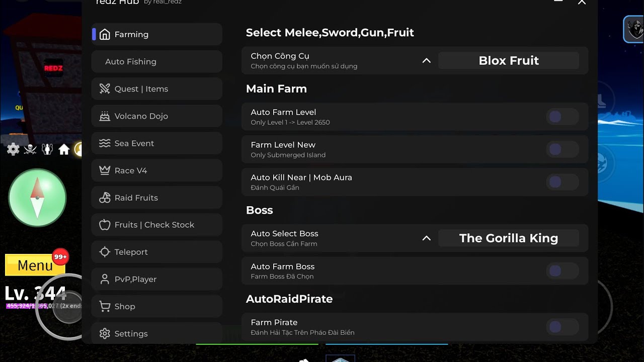Click the game home house icon

(64, 149)
